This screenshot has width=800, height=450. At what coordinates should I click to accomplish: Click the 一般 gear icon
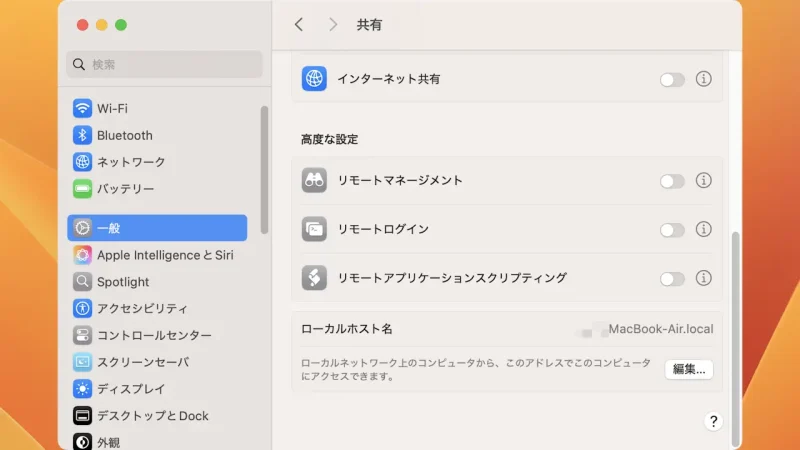click(x=82, y=228)
